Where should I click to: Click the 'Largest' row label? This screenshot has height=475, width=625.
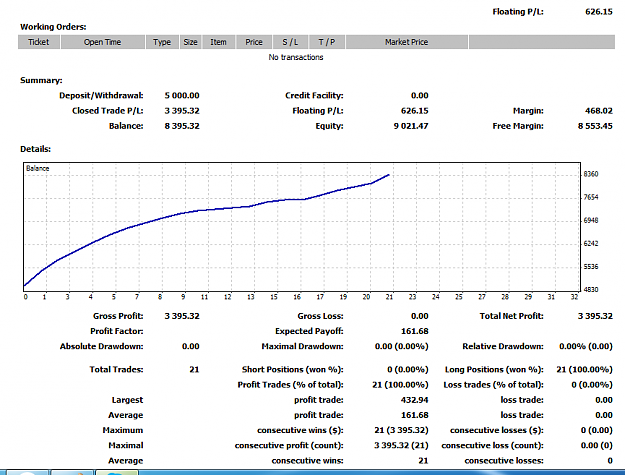click(127, 400)
